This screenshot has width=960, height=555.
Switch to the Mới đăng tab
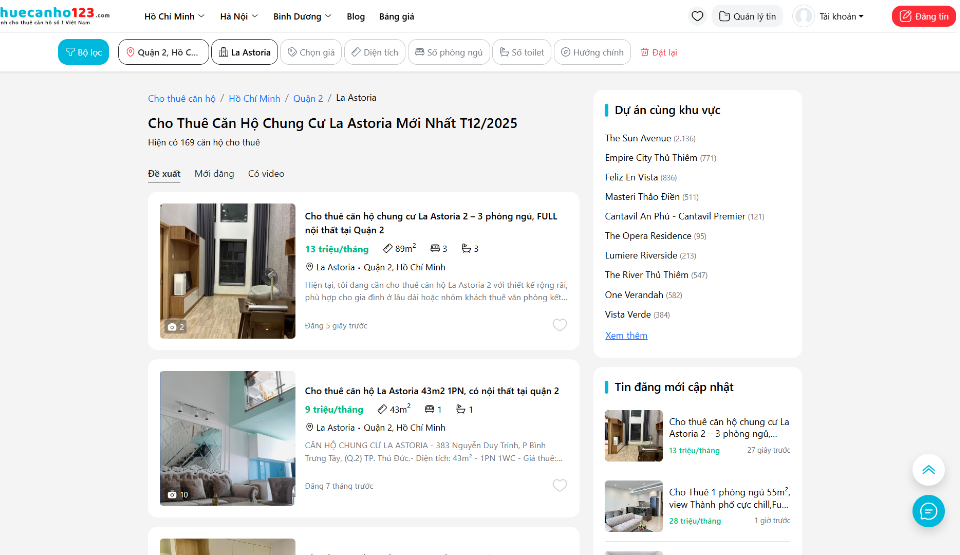pos(214,174)
